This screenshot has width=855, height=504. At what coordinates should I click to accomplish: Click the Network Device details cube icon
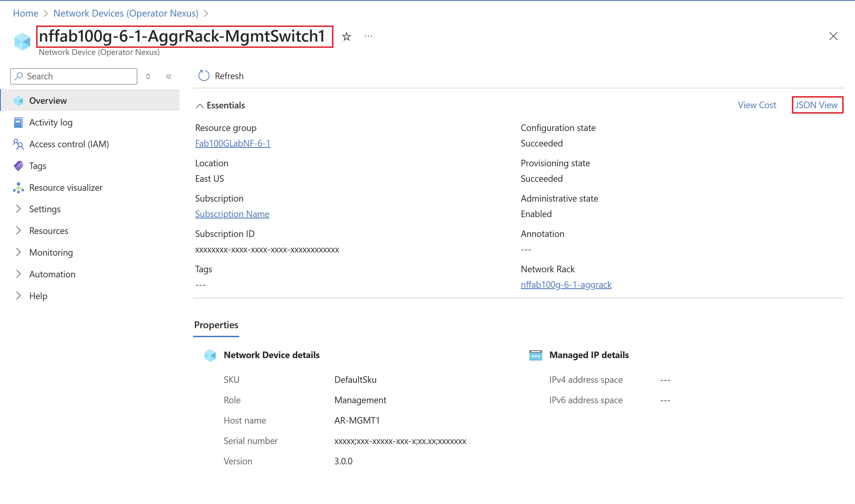point(210,355)
